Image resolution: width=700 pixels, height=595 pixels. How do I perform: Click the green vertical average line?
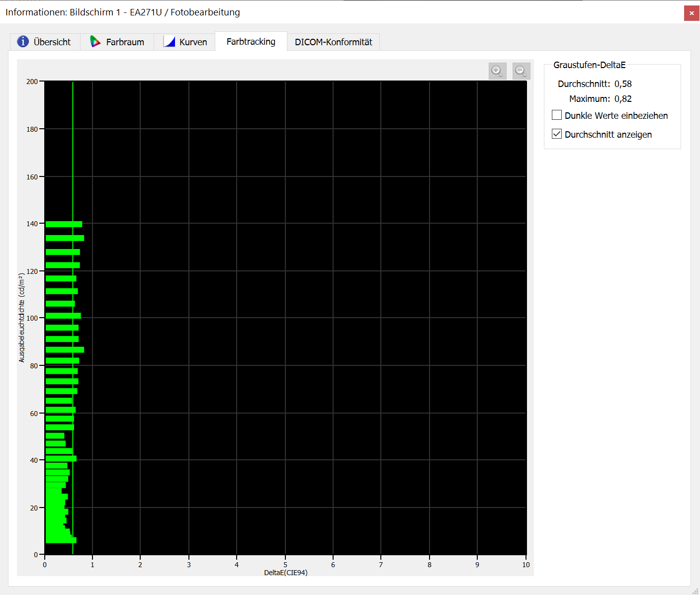(x=73, y=149)
